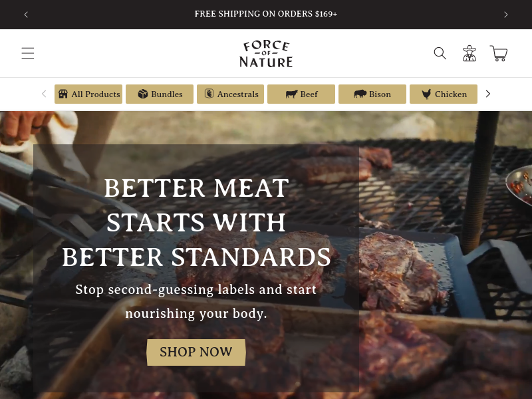Click the Better Meat hero heading
This screenshot has height=399, width=532.
pyautogui.click(x=196, y=222)
